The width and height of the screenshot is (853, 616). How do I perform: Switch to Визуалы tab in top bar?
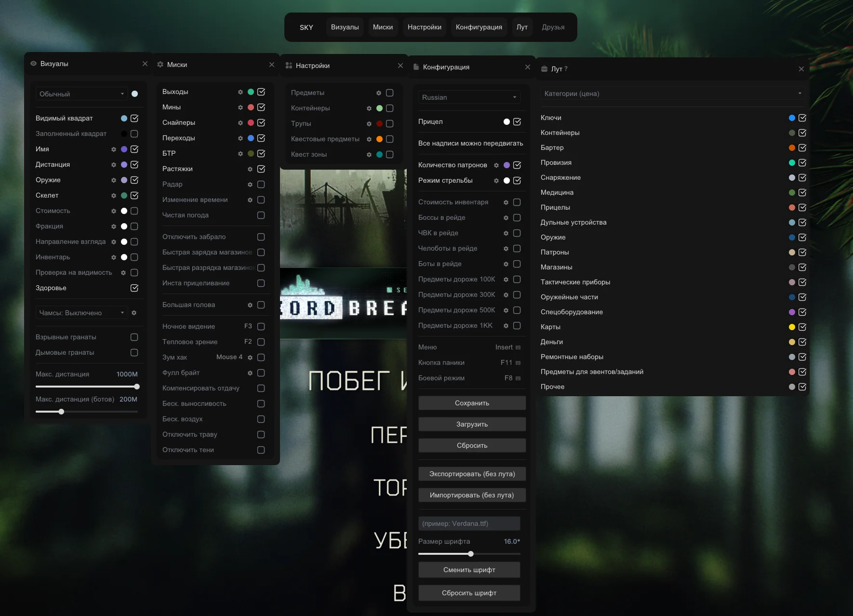pos(345,27)
